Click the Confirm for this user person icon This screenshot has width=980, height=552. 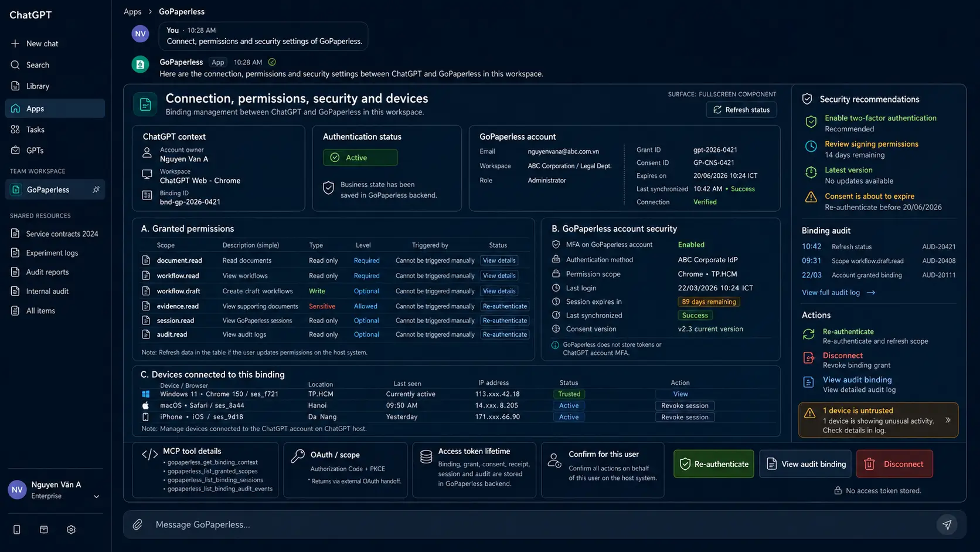(554, 460)
